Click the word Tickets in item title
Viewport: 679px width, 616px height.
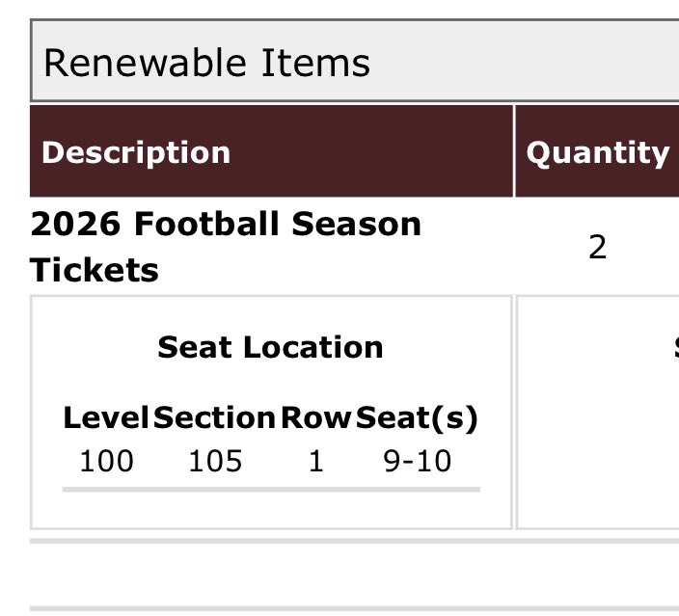point(94,270)
